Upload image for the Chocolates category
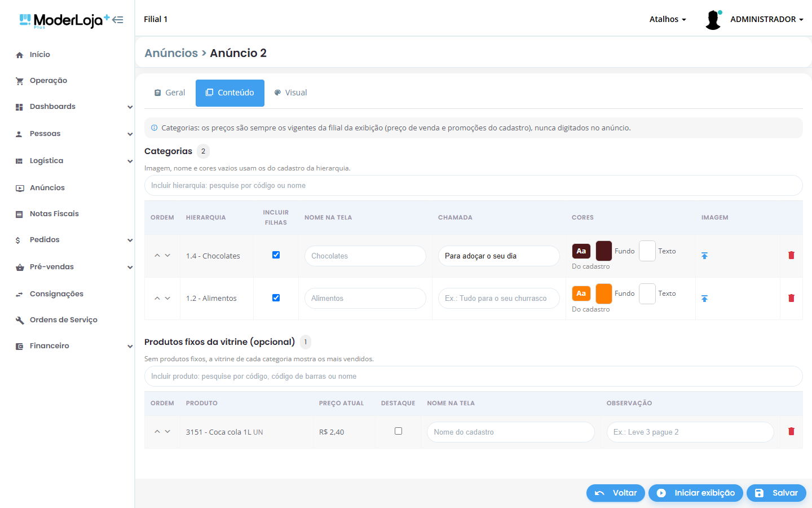Viewport: 812px width, 508px height. click(704, 256)
